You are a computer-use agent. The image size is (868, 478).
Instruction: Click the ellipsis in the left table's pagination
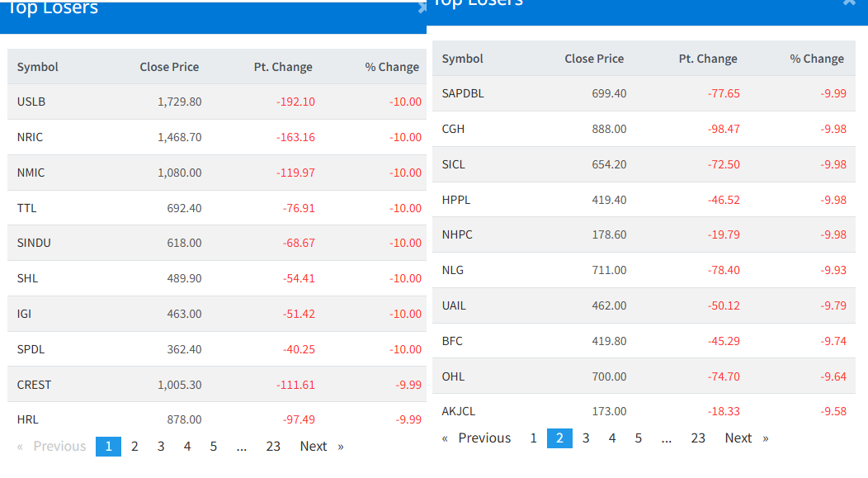click(x=242, y=447)
